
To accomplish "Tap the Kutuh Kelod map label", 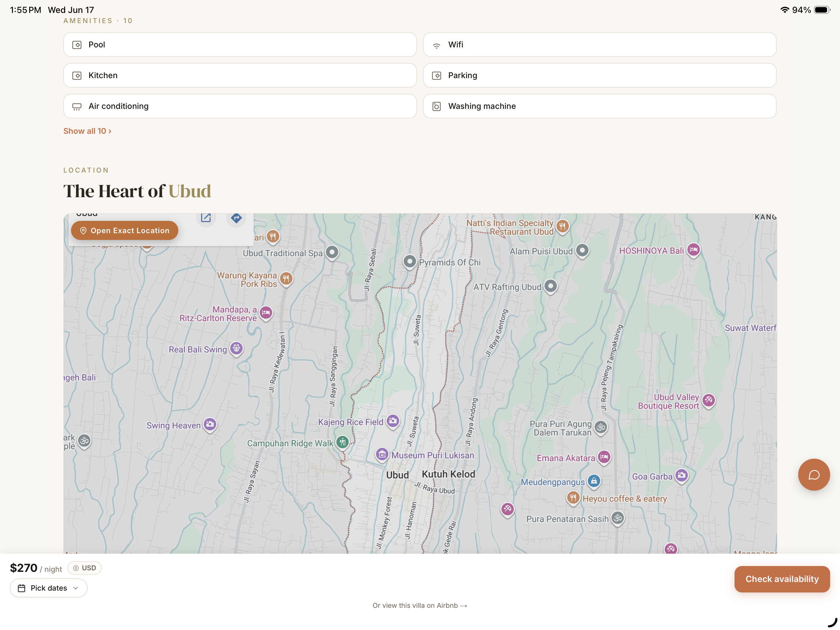I will [449, 474].
